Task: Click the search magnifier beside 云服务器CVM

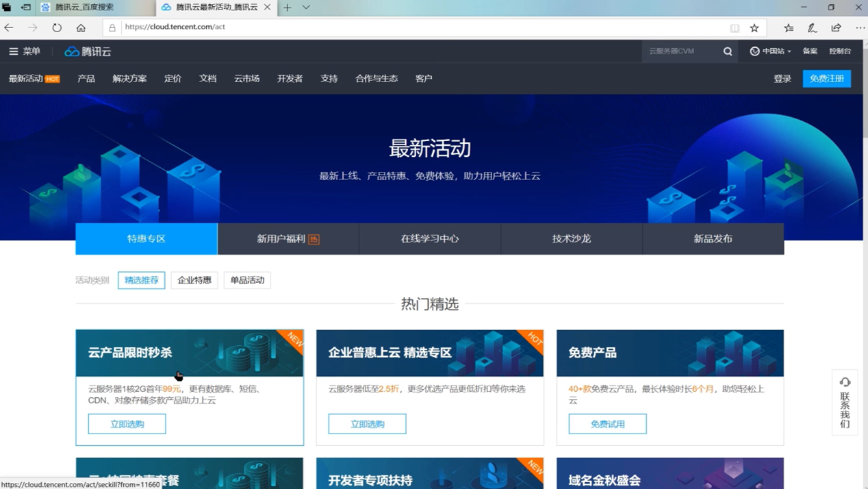Action: pyautogui.click(x=727, y=51)
